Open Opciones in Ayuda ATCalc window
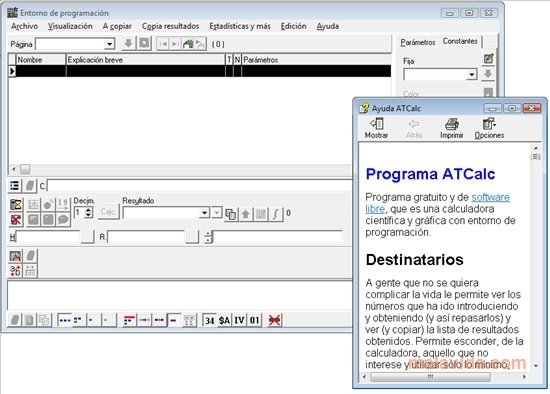This screenshot has height=394, width=550. tap(489, 128)
